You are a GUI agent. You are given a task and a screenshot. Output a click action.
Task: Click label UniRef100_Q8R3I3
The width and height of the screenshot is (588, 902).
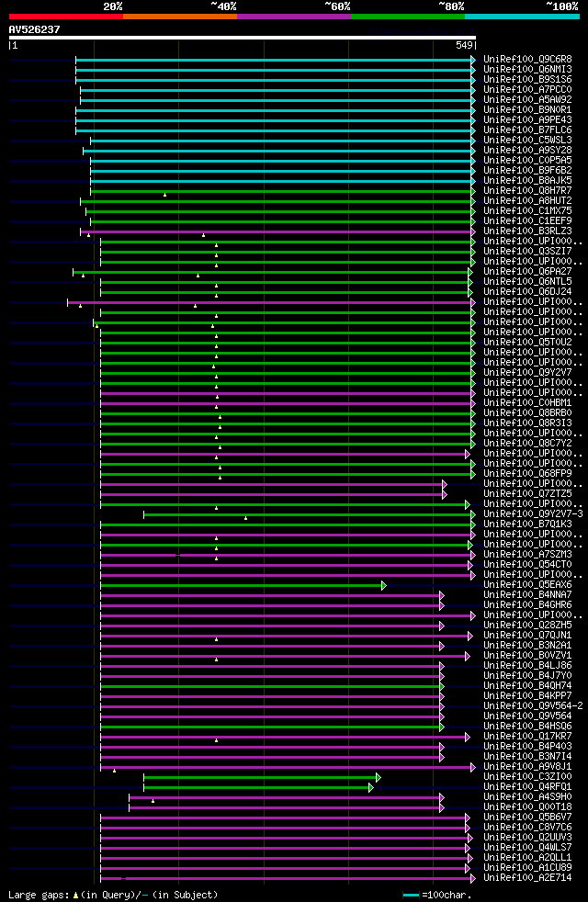(527, 423)
